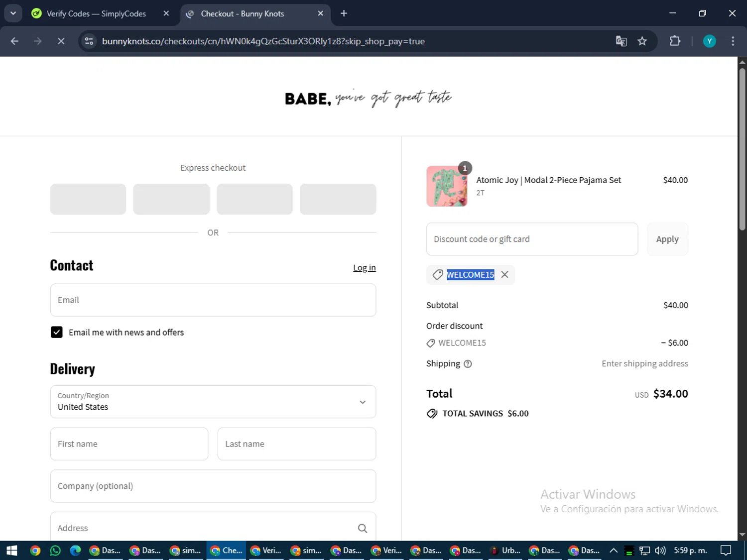Click the TOTAL SAVINGS tag icon

[x=432, y=414]
